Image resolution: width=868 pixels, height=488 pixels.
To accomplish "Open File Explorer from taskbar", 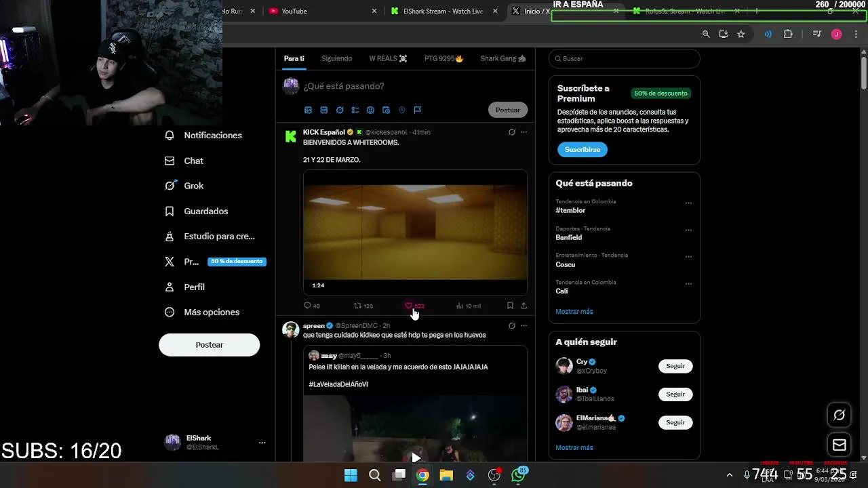I will (x=446, y=475).
